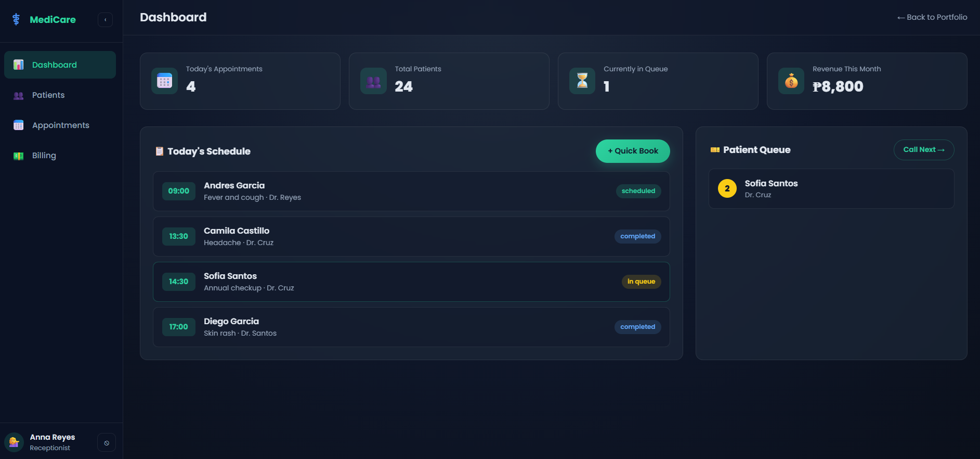Select Sofia Santos in the Patient Queue
The width and height of the screenshot is (980, 459).
[831, 189]
